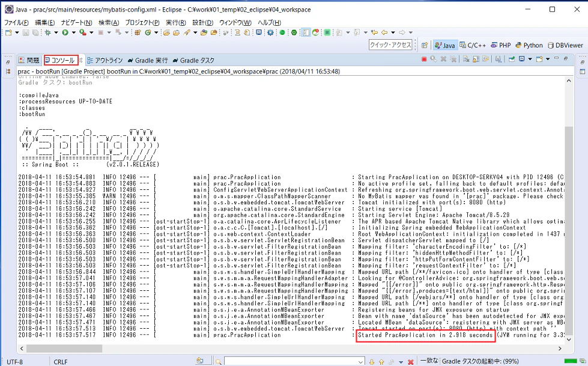Open the Gradle 実行 tab

[x=147, y=60]
